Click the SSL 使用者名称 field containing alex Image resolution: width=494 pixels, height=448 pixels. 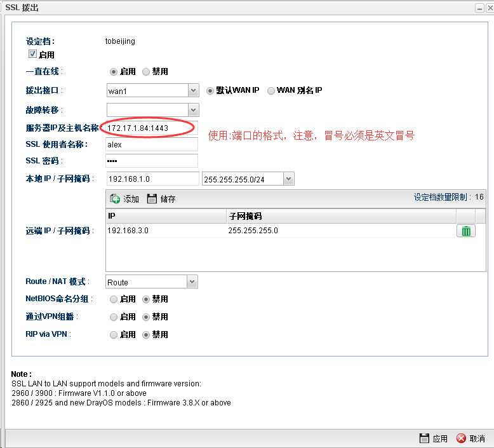pos(152,144)
